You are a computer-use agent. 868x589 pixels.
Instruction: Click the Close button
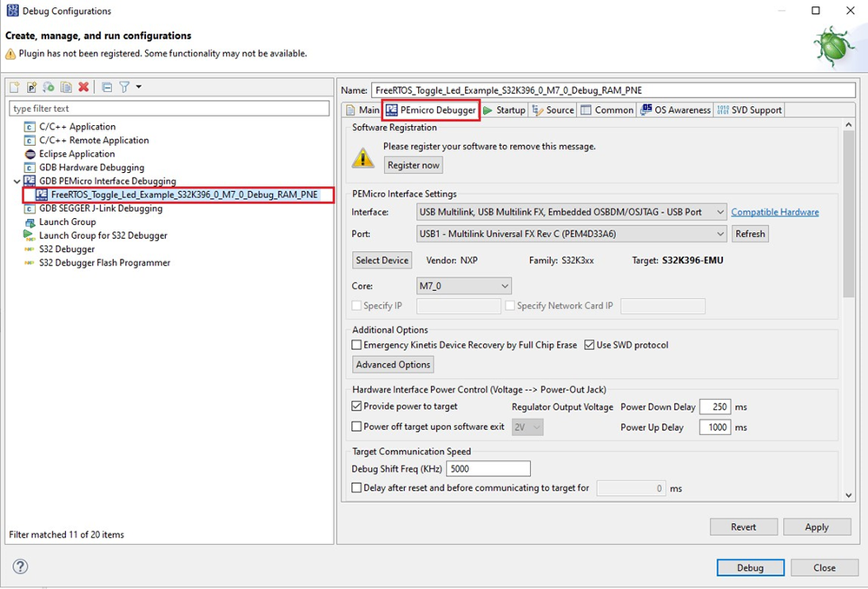[825, 567]
